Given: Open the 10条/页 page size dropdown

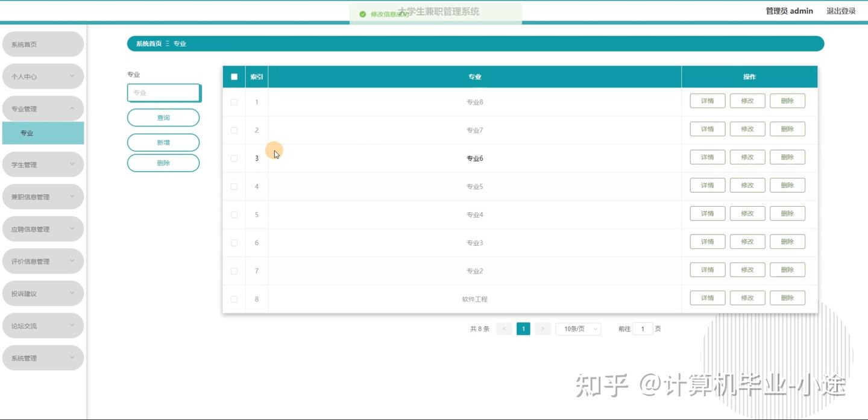Looking at the screenshot, I should (578, 329).
